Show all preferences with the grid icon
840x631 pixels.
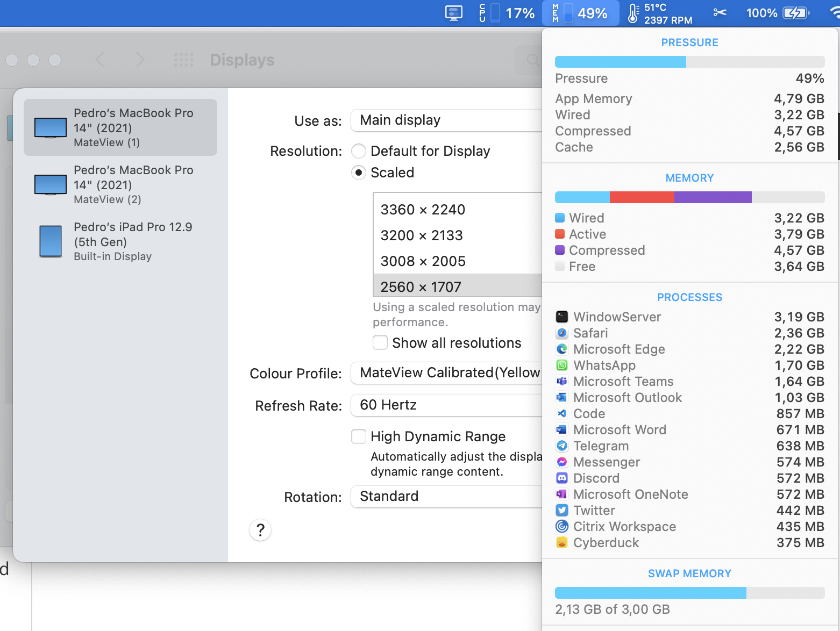[184, 60]
